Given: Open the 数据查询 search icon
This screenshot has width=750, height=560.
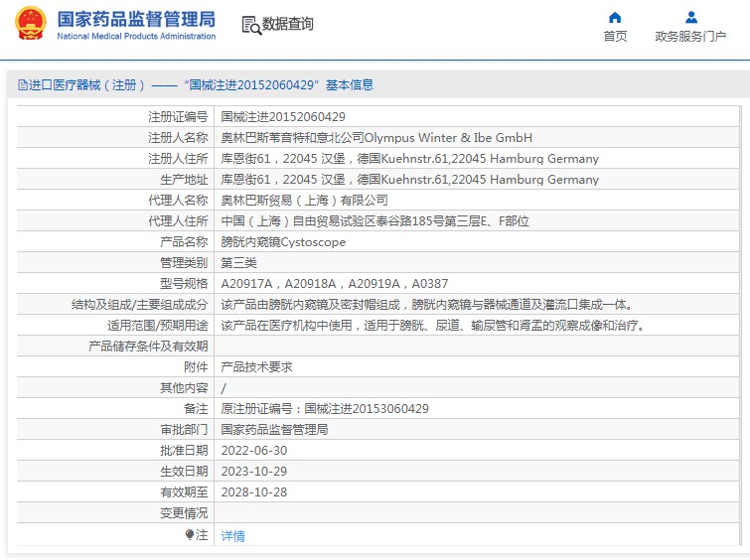Looking at the screenshot, I should pos(251,26).
